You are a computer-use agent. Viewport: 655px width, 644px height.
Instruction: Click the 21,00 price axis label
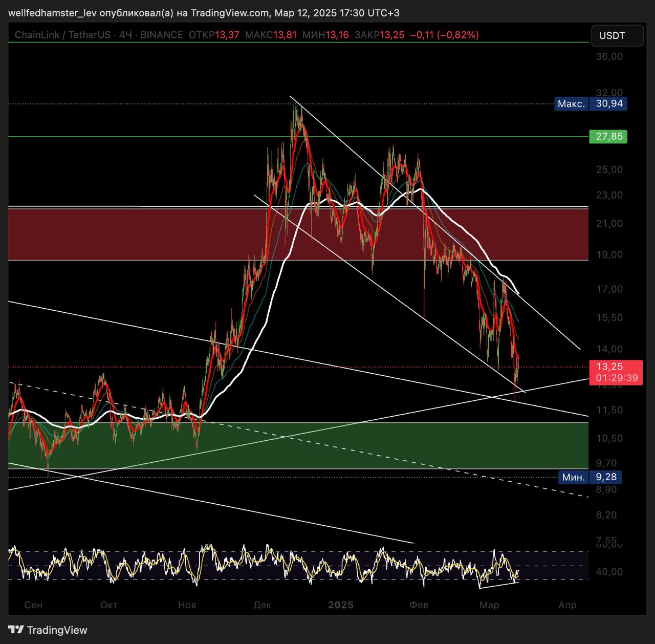[609, 223]
